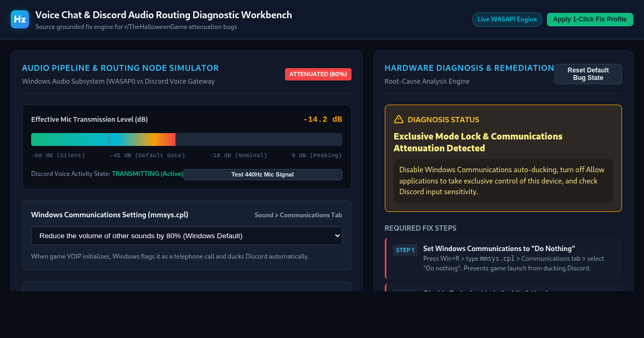Screen dimensions: 644x338
Task: Click the "DIAGNOSIS STATUS" label
Action: tap(443, 120)
